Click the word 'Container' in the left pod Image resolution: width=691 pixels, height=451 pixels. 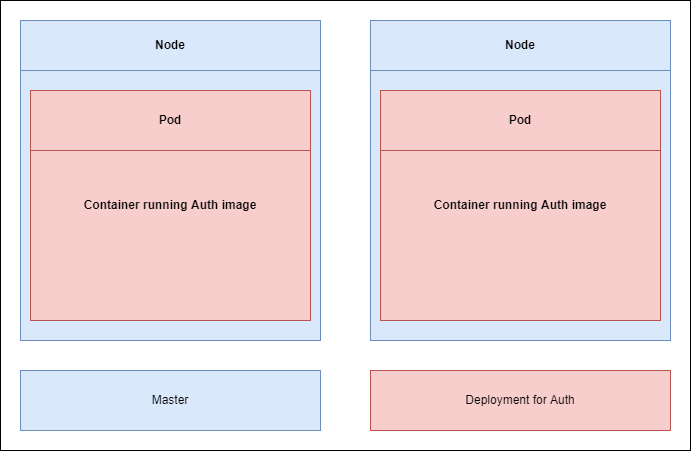tap(111, 205)
